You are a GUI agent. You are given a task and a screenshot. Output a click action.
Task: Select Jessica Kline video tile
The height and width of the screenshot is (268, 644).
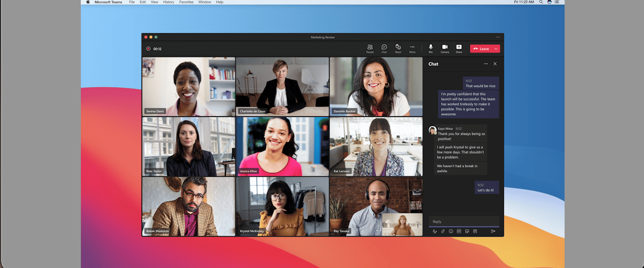click(282, 147)
